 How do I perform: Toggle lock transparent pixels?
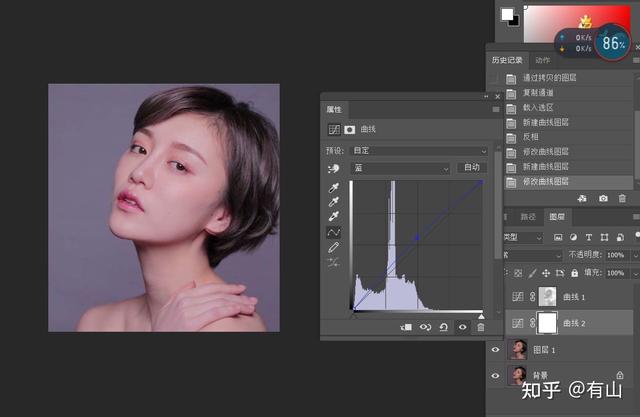tap(518, 273)
